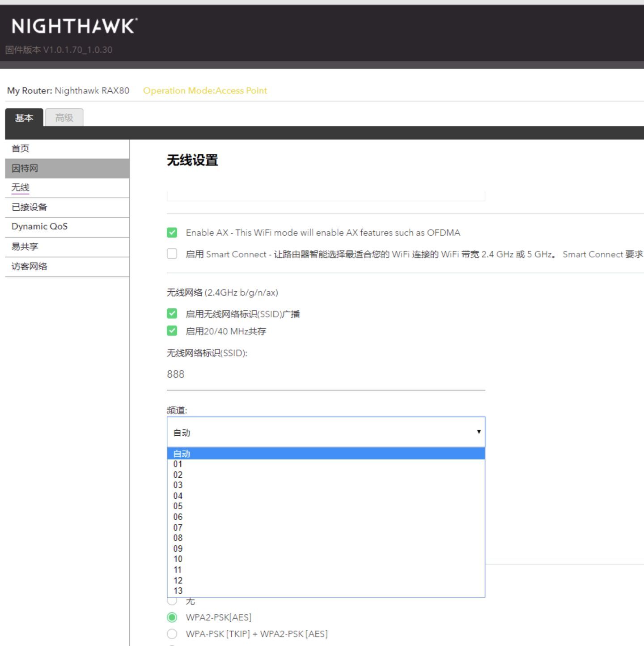Toggle SSID broadcast checkbox

pos(172,314)
